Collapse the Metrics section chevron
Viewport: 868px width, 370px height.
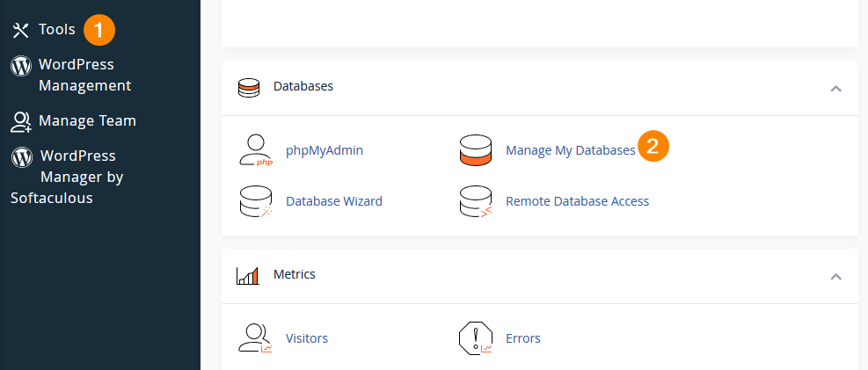point(835,277)
